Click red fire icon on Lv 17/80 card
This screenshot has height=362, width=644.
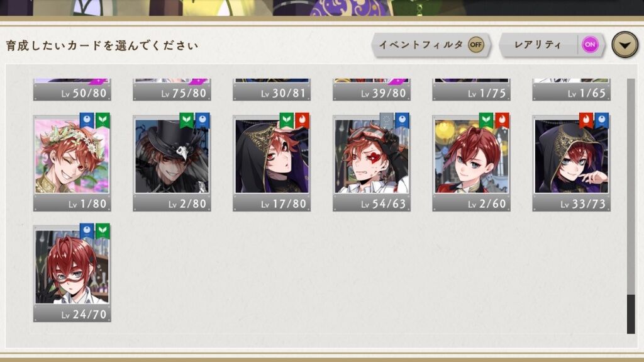pyautogui.click(x=302, y=120)
